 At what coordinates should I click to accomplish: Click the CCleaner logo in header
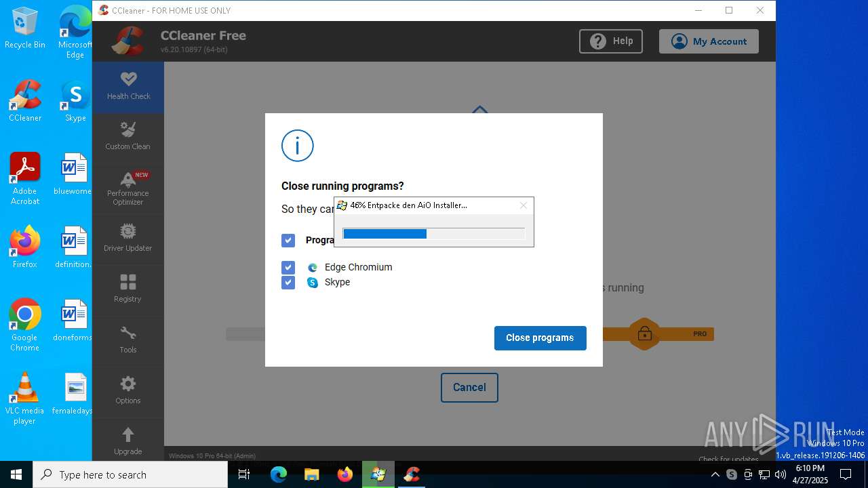click(127, 41)
